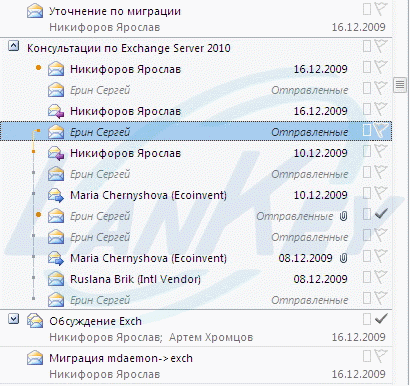Select Никифоров Ярослав message with the orange dot dated 16.12.2009
410x386 pixels.
(x=197, y=69)
